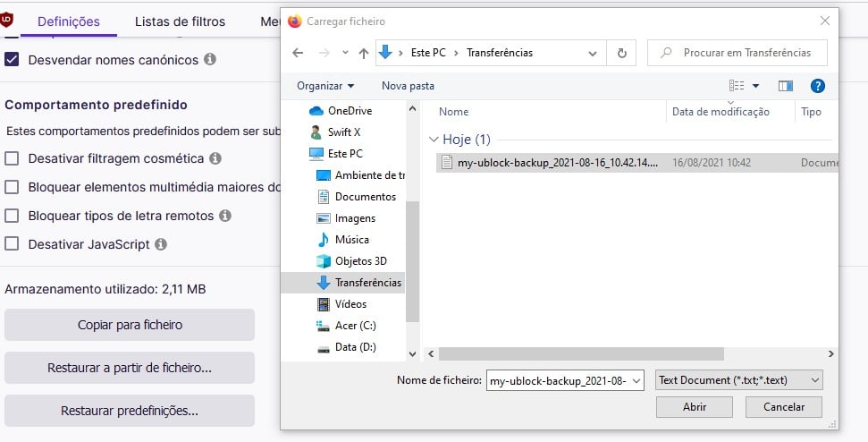Uncheck Desvendar nomes canónicos

12,59
